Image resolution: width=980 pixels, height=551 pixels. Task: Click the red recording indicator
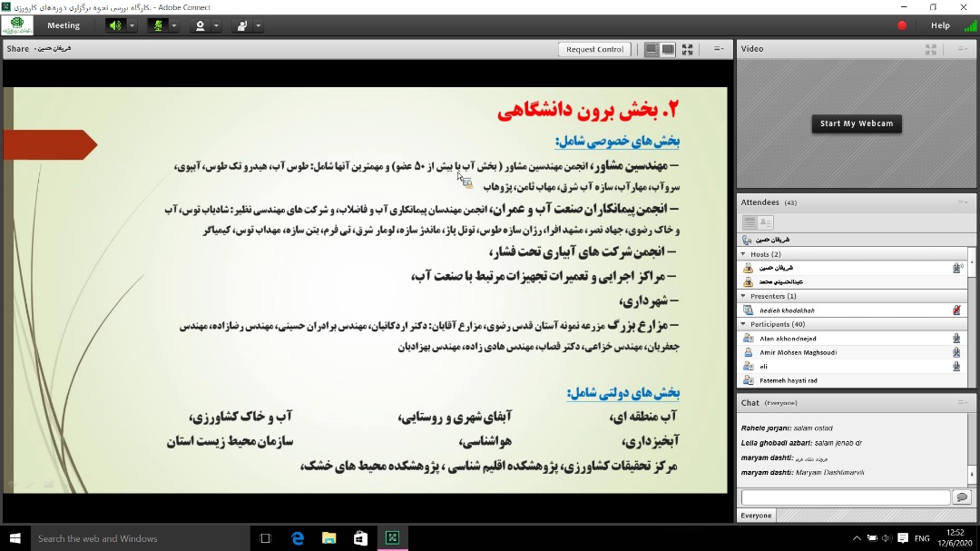tap(902, 25)
